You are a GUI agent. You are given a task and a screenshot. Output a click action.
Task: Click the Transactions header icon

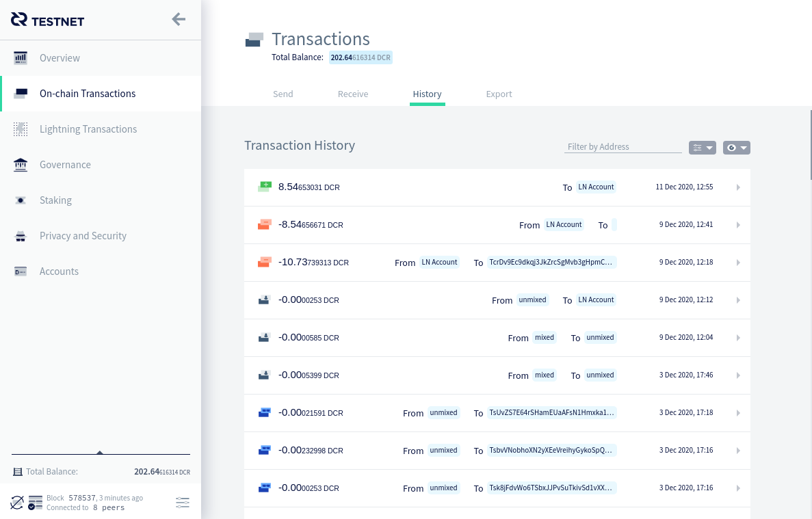click(x=254, y=40)
